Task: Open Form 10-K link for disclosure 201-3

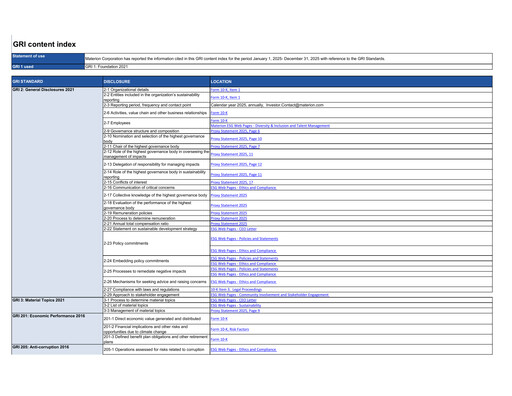Action: pyautogui.click(x=219, y=339)
